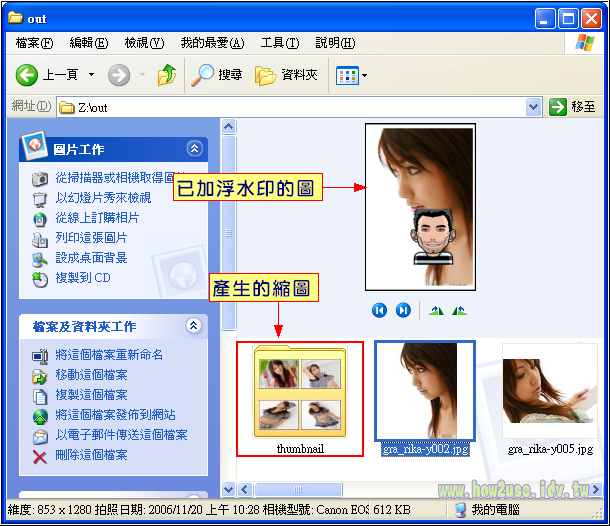
Task: Open the 工具(T) menu
Action: click(x=280, y=43)
